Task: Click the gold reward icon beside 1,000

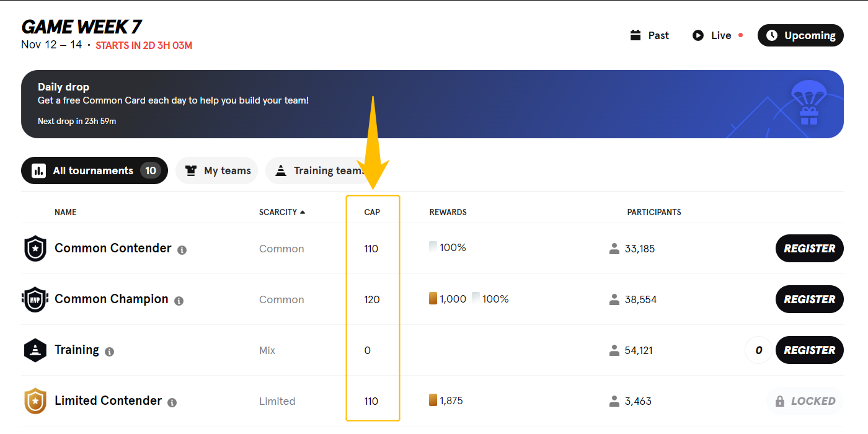Action: pyautogui.click(x=433, y=299)
